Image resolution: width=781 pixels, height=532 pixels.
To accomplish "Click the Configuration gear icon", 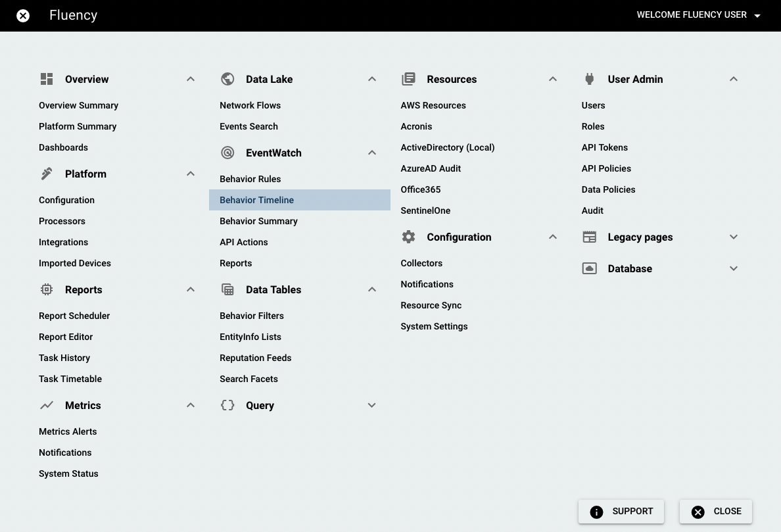I will [408, 237].
